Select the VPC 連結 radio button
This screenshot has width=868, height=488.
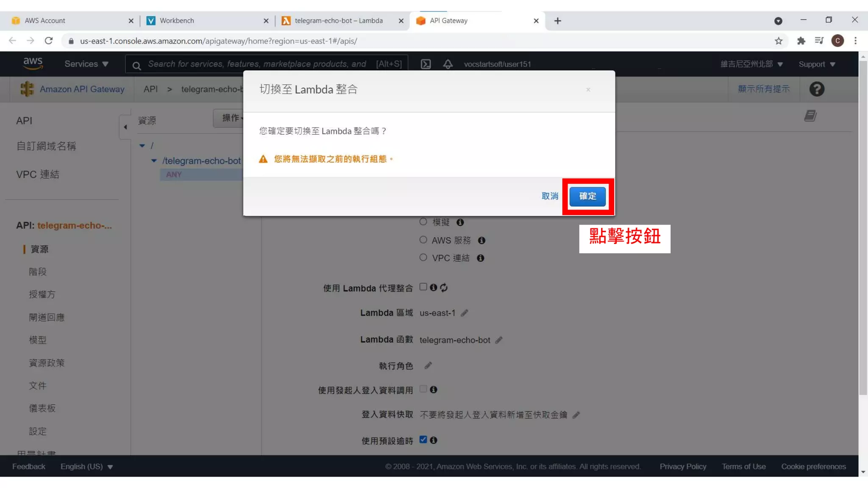[x=423, y=258]
